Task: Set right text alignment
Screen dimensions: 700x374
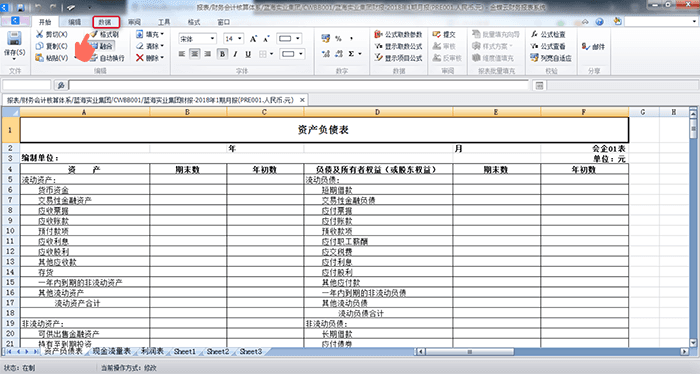Action: point(208,54)
